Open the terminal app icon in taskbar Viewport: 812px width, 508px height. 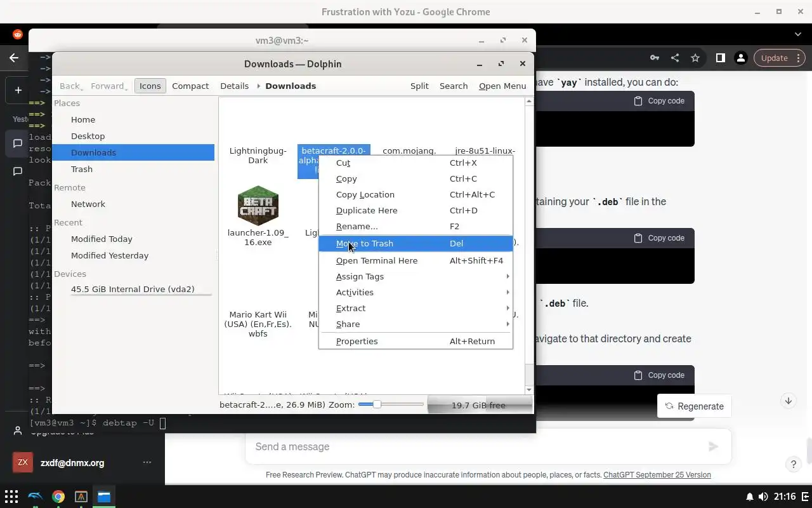coord(81,497)
